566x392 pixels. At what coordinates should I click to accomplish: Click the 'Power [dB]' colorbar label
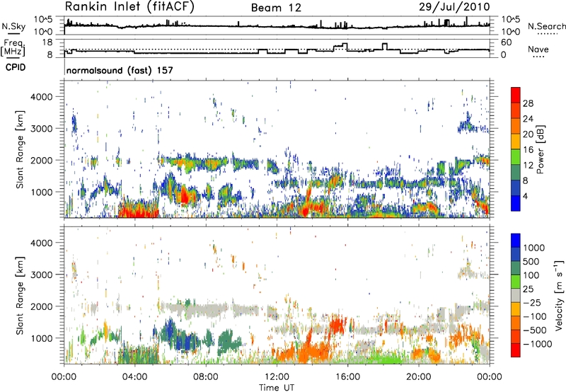coord(540,149)
